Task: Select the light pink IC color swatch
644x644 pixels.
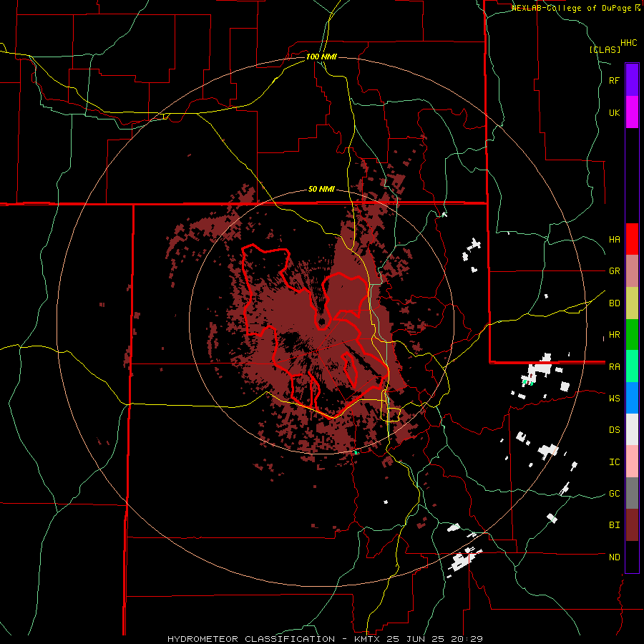Action: tap(632, 462)
